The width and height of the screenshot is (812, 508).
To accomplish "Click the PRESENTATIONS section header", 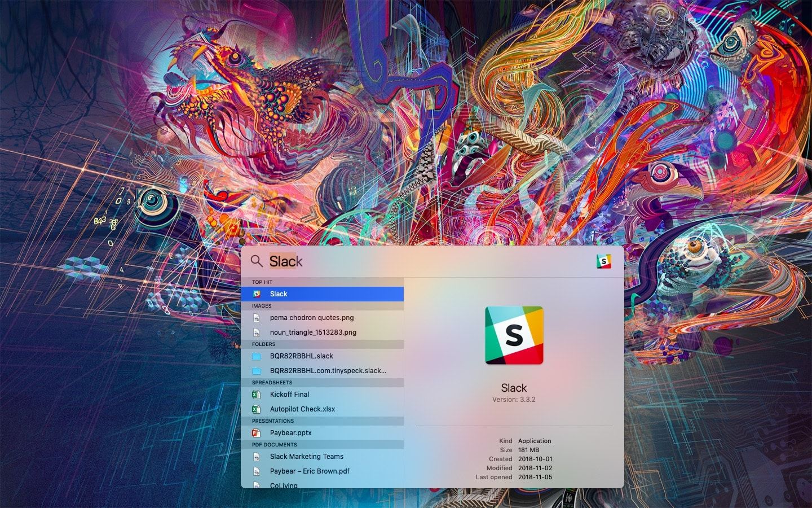I will coord(322,421).
